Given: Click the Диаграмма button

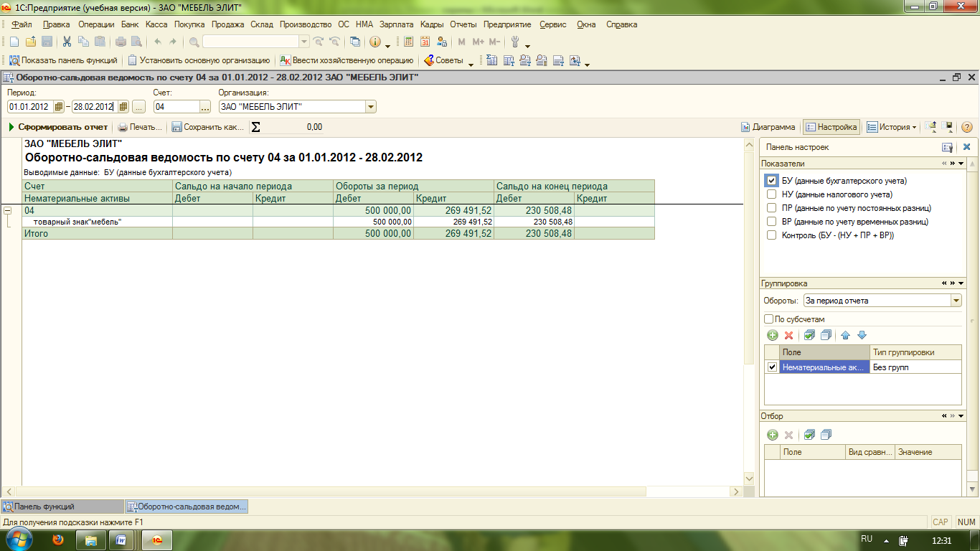Looking at the screenshot, I should pyautogui.click(x=768, y=127).
